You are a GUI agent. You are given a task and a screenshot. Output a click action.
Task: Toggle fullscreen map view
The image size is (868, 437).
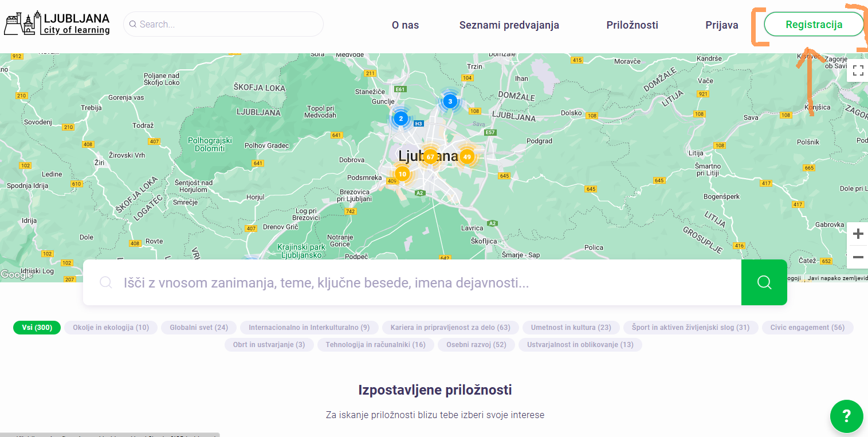(x=858, y=70)
